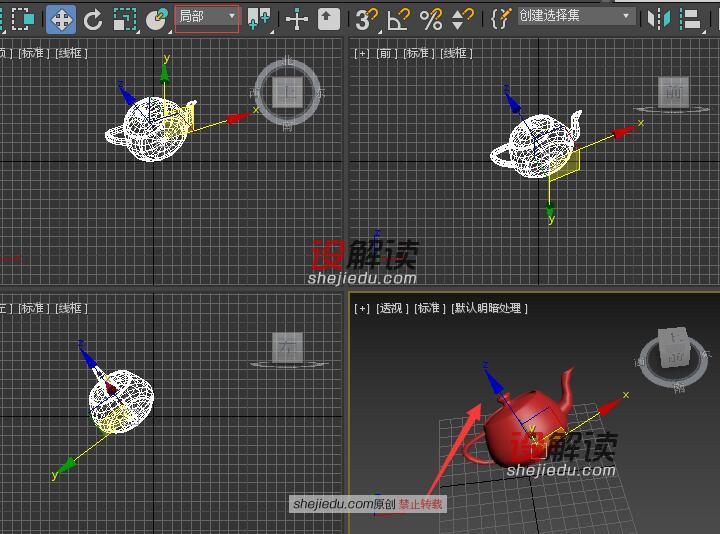
Task: Open the [前] view label menu
Action: (386, 53)
